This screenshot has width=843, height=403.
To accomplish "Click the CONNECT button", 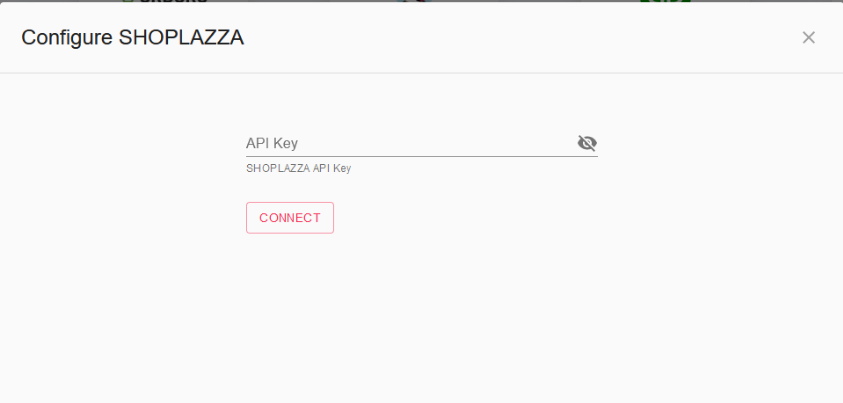I will click(290, 218).
